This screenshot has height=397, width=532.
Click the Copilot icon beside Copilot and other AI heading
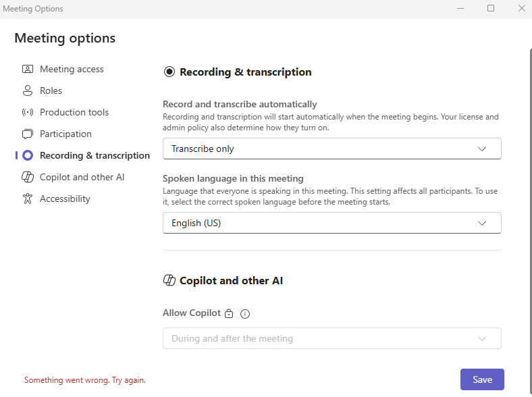tap(169, 281)
